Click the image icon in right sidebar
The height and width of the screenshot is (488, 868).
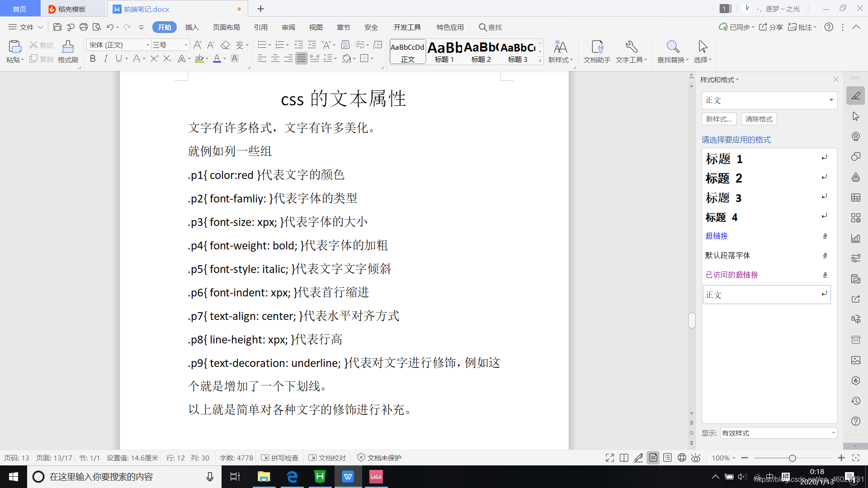pos(856,360)
